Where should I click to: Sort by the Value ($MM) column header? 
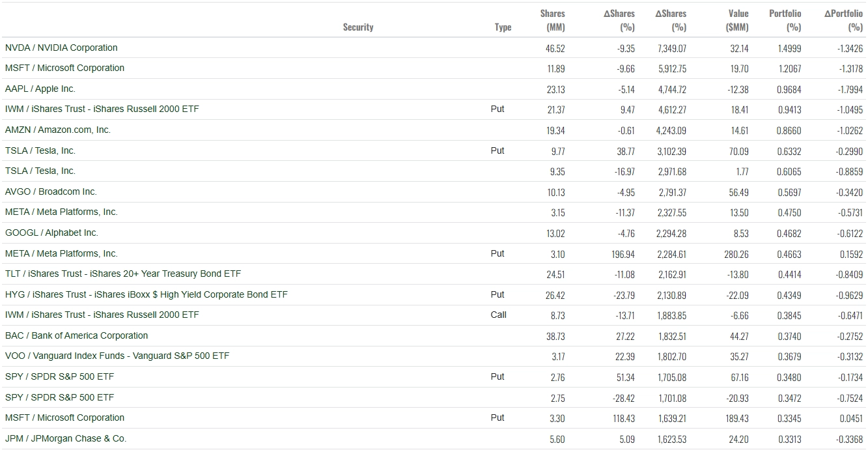coord(737,20)
